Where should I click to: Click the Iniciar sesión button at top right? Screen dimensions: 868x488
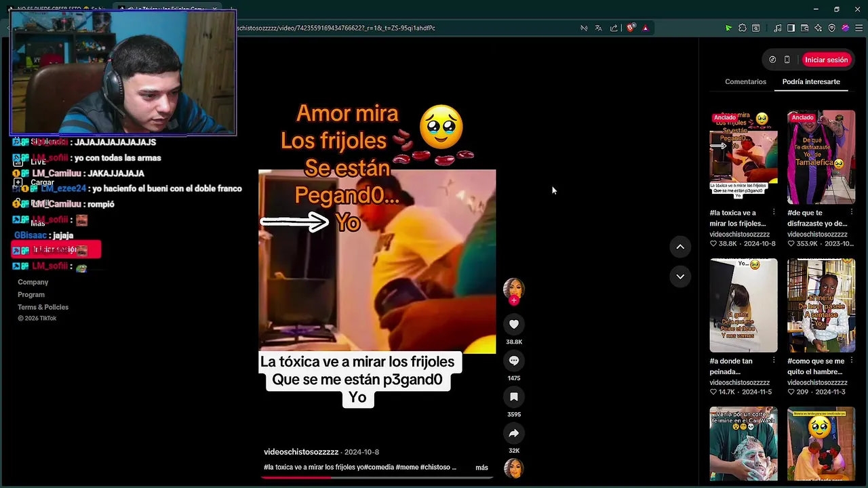click(826, 60)
